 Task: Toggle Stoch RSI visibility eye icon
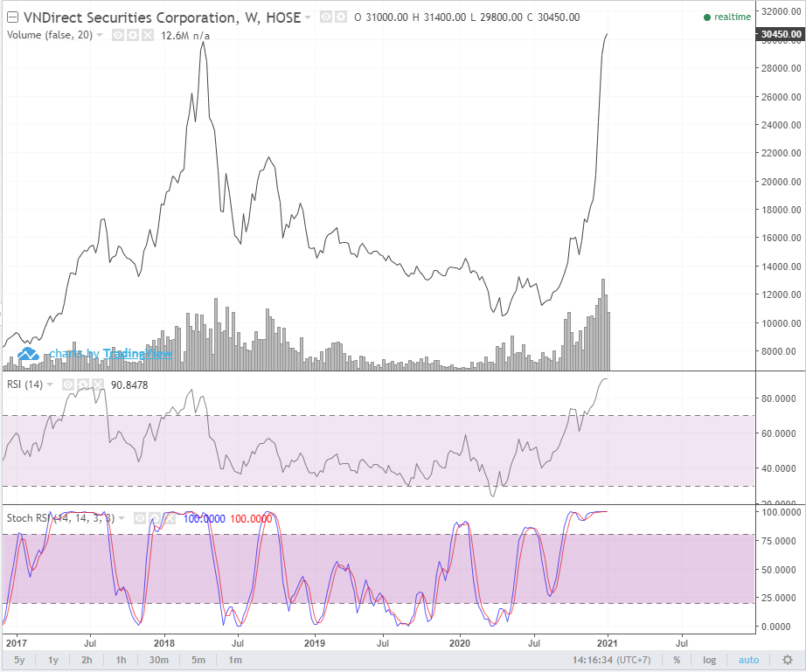coord(140,518)
